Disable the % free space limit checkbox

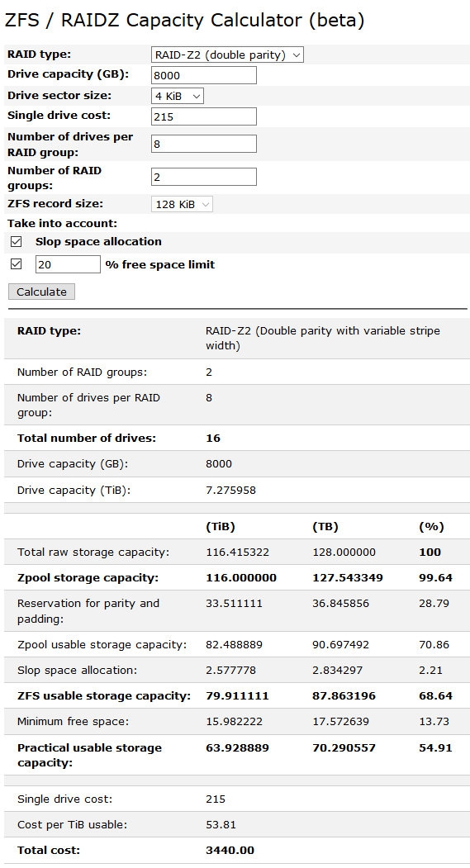[16, 264]
